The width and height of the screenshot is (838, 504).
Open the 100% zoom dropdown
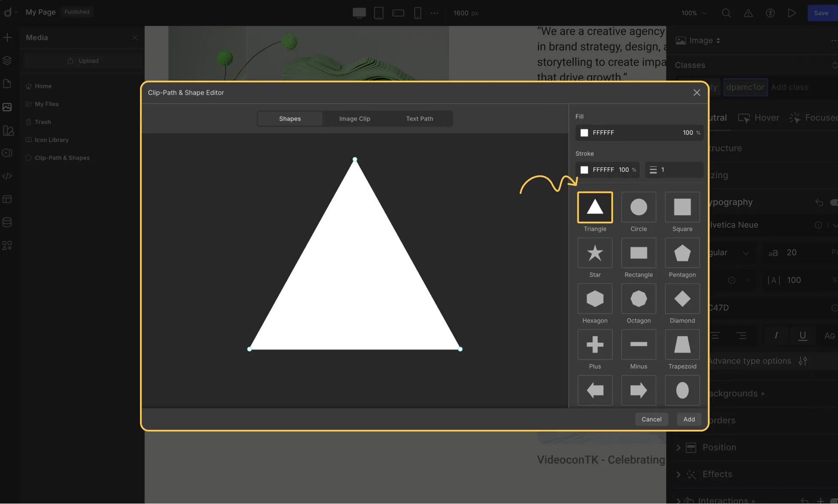694,13
